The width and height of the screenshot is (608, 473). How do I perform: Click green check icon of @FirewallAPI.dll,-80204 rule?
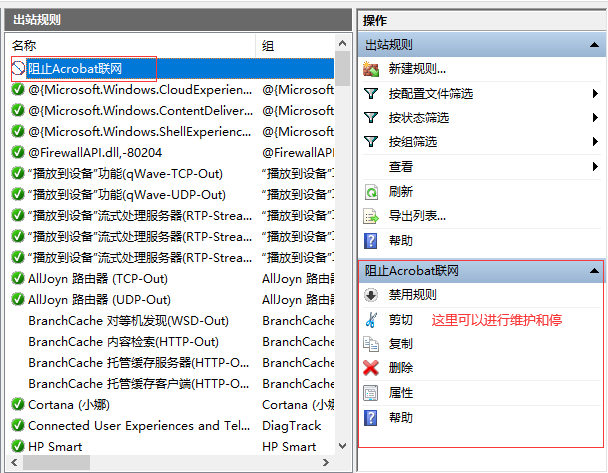tap(18, 152)
